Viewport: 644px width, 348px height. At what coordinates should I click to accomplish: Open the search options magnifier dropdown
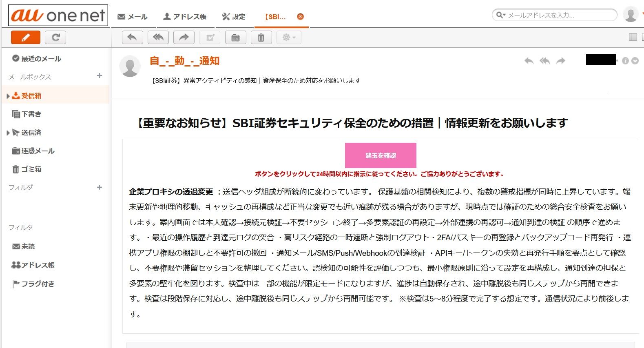[501, 15]
